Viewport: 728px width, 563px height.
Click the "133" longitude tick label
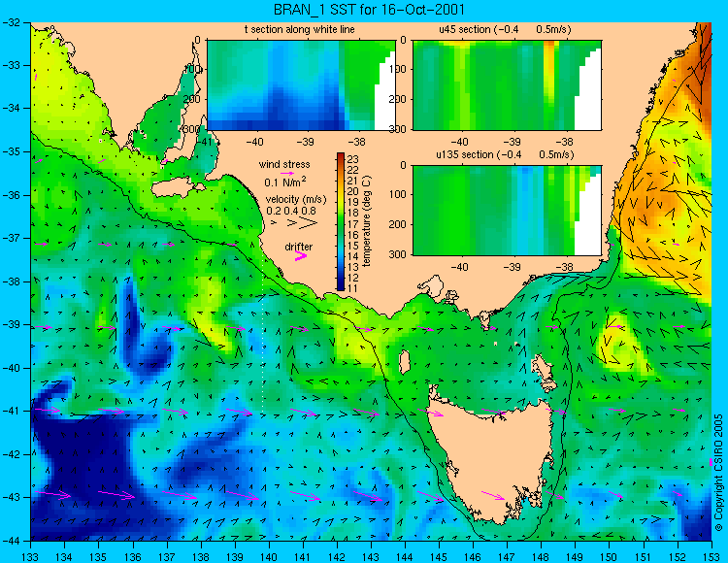click(30, 557)
